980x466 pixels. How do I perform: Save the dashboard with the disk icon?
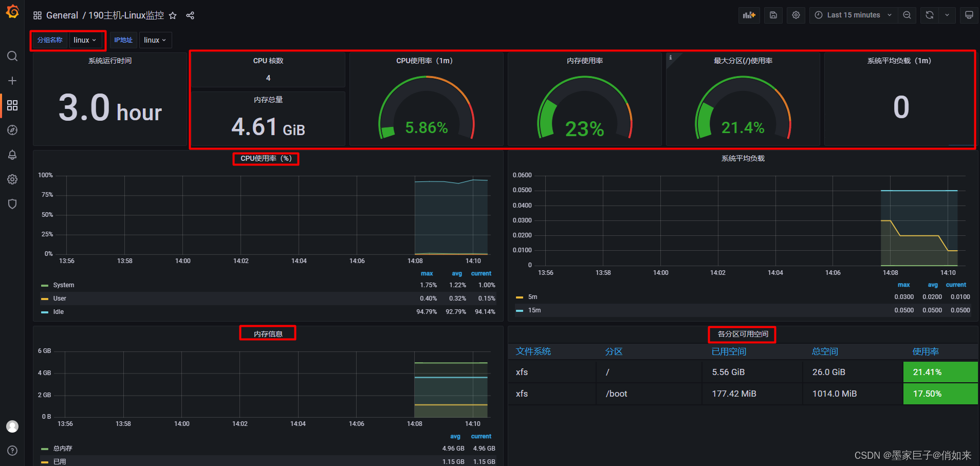773,15
